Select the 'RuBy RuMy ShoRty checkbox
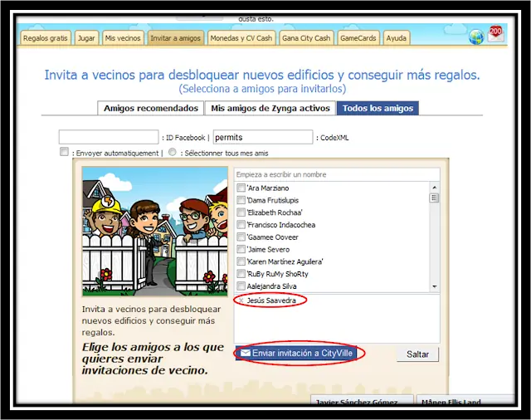This screenshot has height=420, width=531. 241,274
